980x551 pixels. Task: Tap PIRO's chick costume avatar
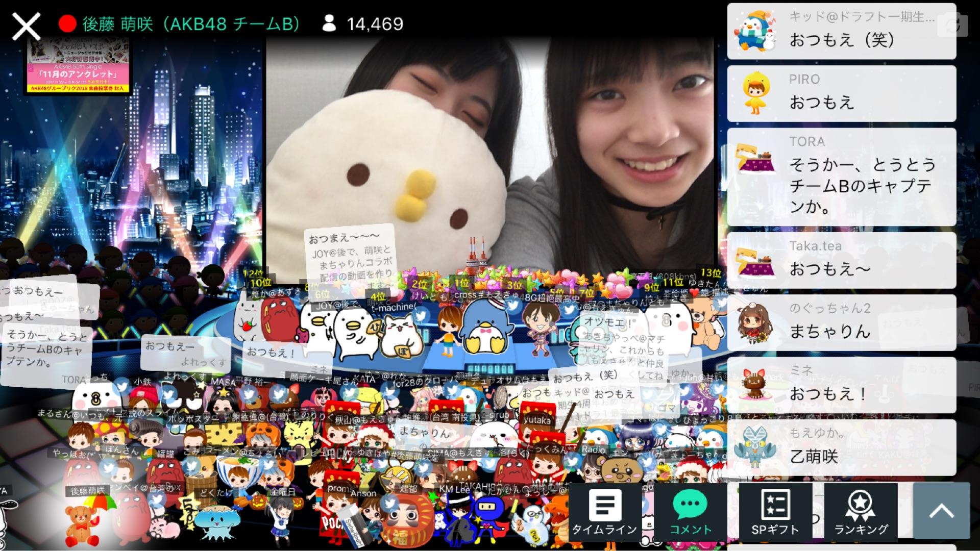[755, 93]
